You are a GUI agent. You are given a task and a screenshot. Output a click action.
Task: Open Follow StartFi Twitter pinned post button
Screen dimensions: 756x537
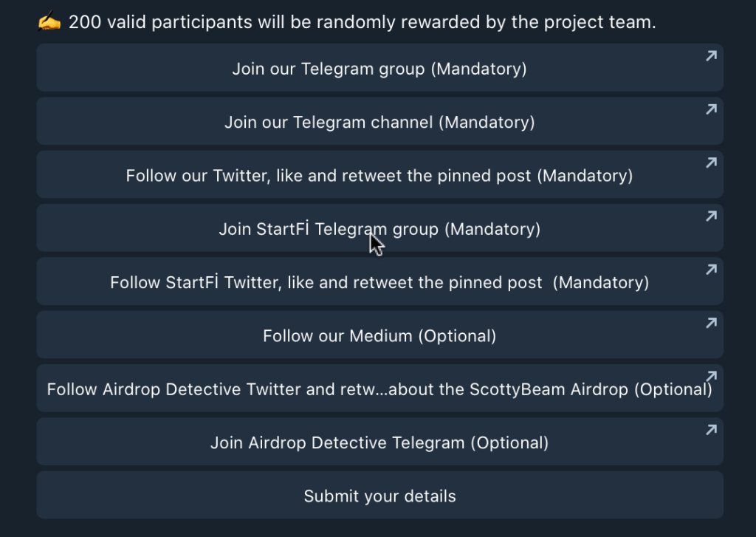tap(380, 281)
